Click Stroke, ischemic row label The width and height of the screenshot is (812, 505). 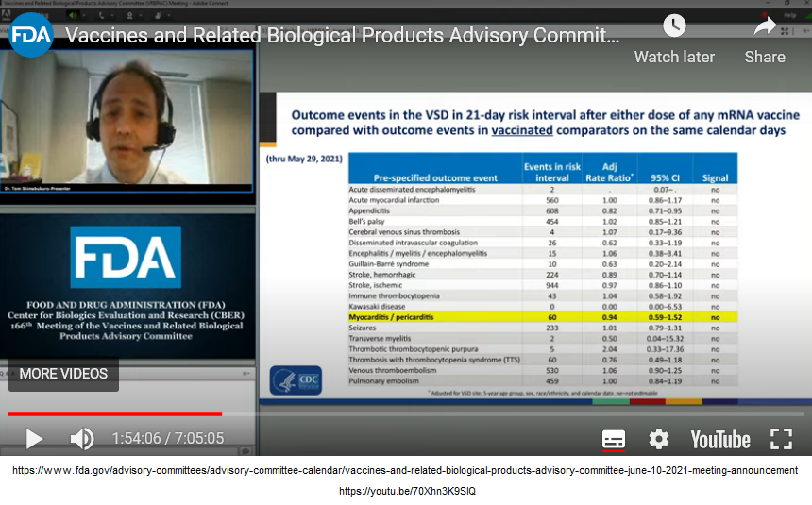375,285
